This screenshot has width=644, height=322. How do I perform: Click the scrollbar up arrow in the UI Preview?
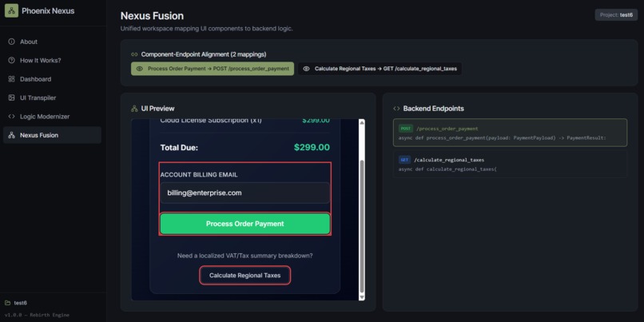[x=361, y=122]
